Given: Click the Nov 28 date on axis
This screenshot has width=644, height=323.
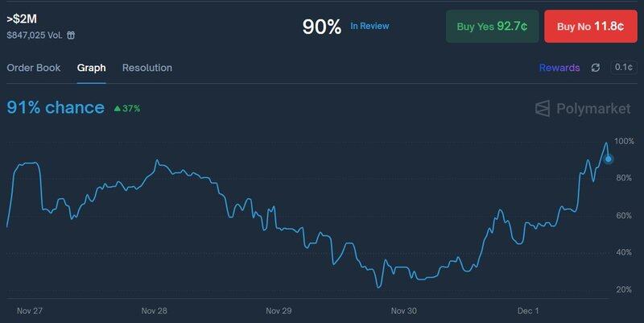Looking at the screenshot, I should (x=154, y=310).
